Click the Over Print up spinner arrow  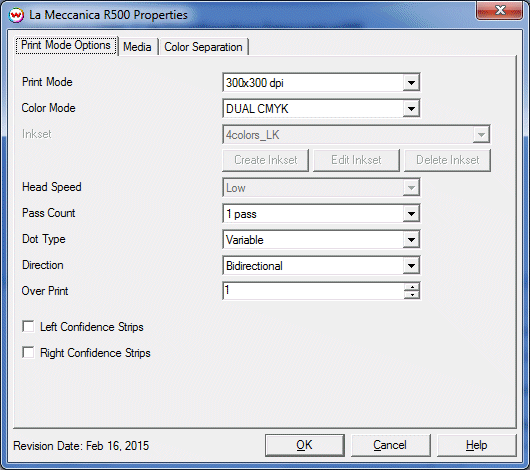(412, 287)
